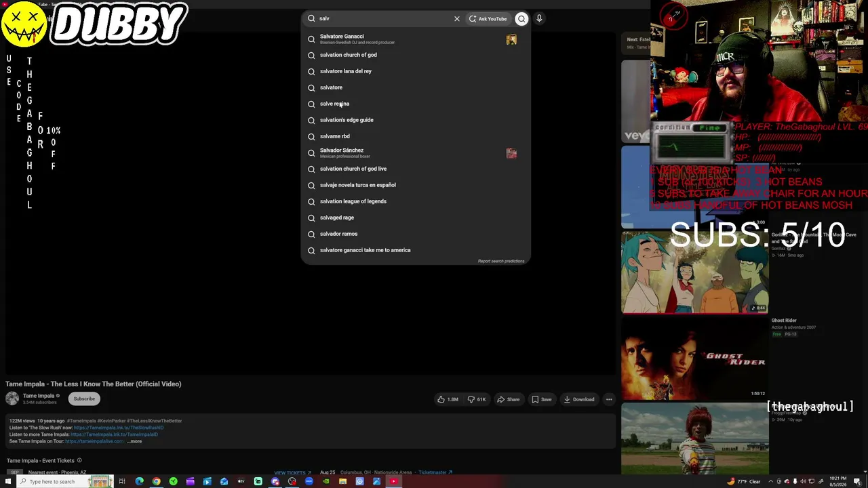Click the Salvador Sánchez suggestion thumbnail
The height and width of the screenshot is (488, 868).
tap(511, 153)
